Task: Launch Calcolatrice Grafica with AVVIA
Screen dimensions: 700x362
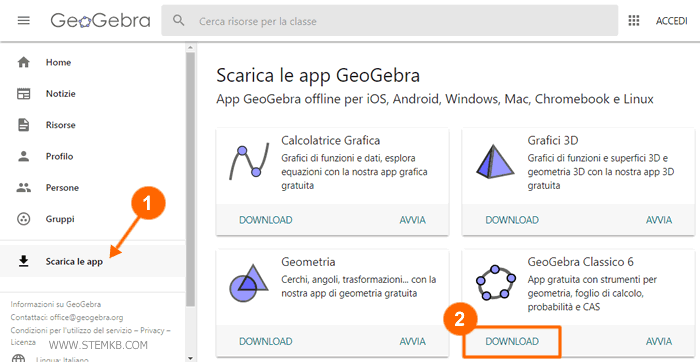Action: point(412,220)
